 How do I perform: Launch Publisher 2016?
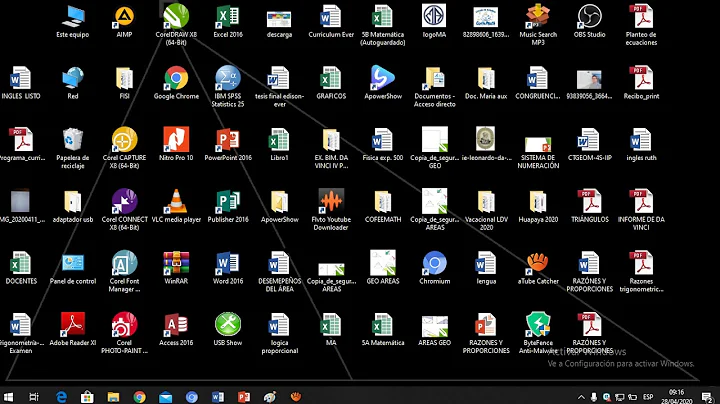[x=228, y=206]
